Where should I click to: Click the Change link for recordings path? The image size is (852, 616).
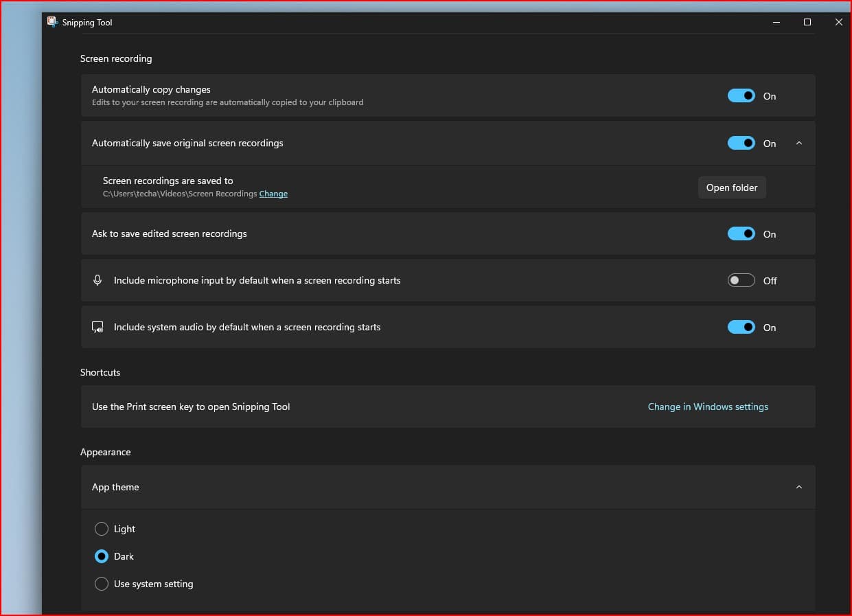coord(273,194)
